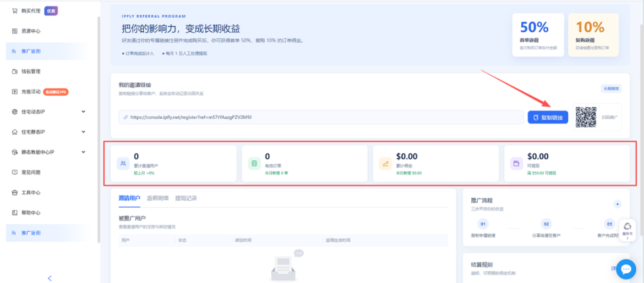Viewport: 644px width, 283px height.
Task: Click the orange promo badge on 充值活动
Action: tap(55, 92)
